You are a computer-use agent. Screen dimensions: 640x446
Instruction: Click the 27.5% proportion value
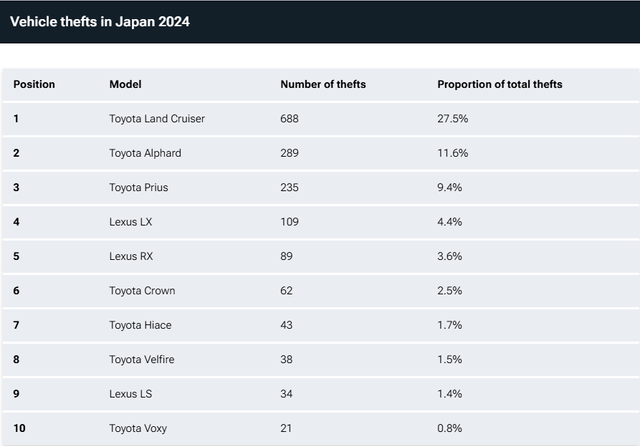click(x=452, y=119)
